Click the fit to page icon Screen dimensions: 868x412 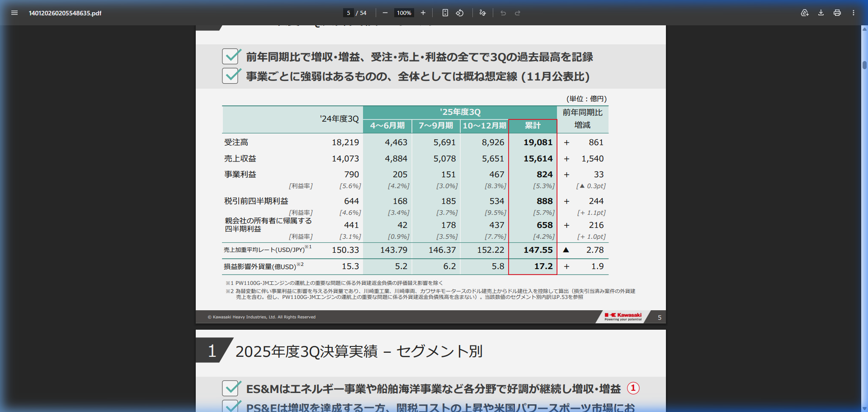tap(445, 13)
